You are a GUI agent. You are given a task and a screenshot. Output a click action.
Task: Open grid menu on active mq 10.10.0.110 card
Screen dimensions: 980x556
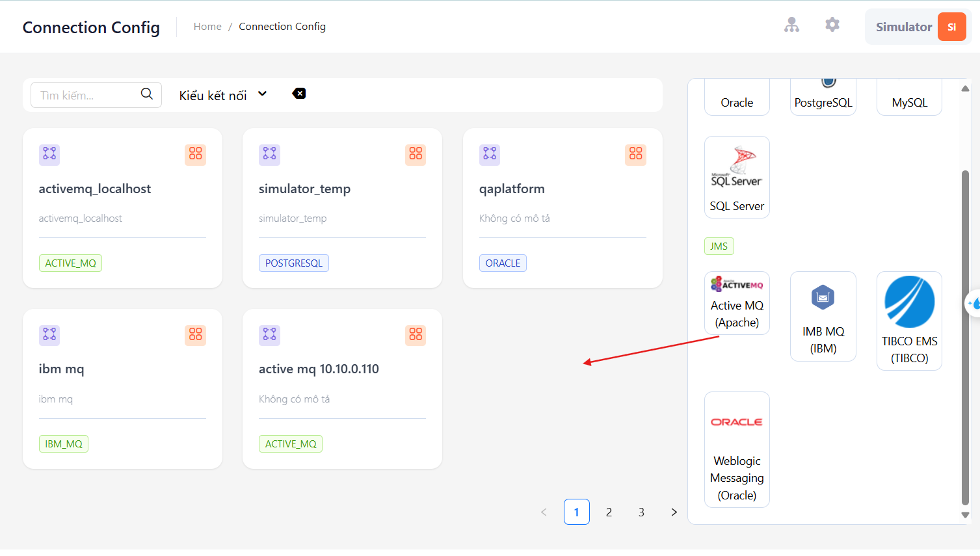click(416, 335)
